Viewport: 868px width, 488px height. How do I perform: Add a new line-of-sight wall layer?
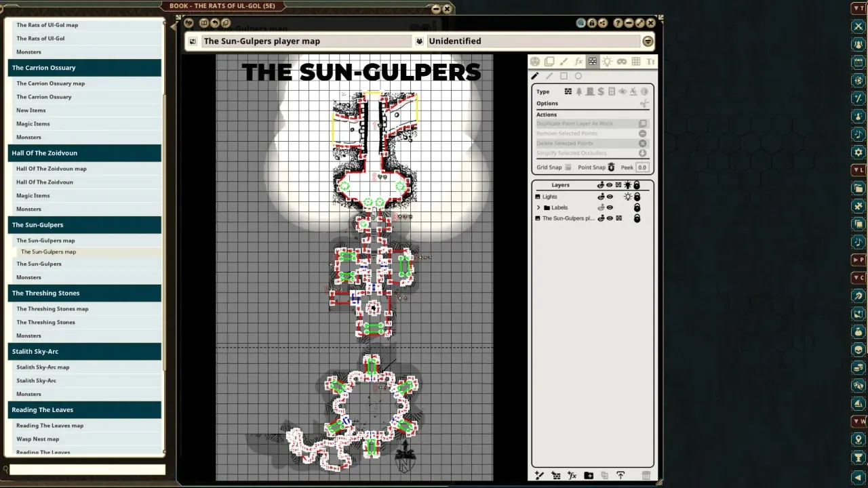point(555,476)
